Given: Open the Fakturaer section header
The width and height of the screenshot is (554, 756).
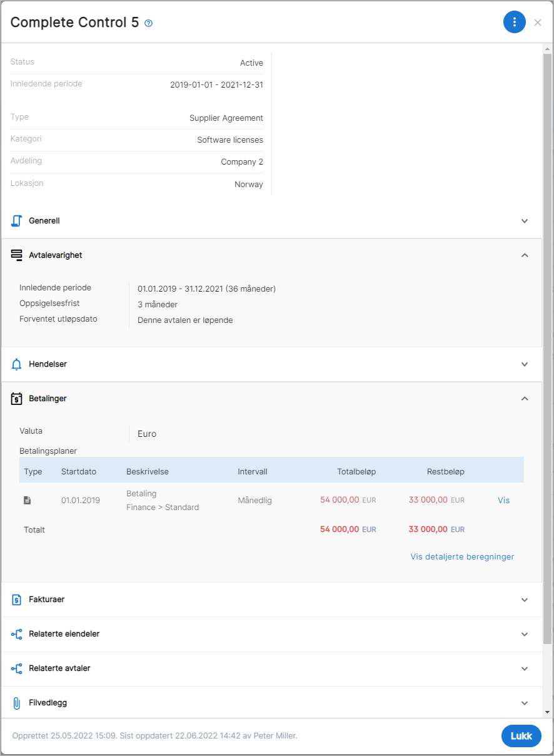Looking at the screenshot, I should pyautogui.click(x=272, y=600).
